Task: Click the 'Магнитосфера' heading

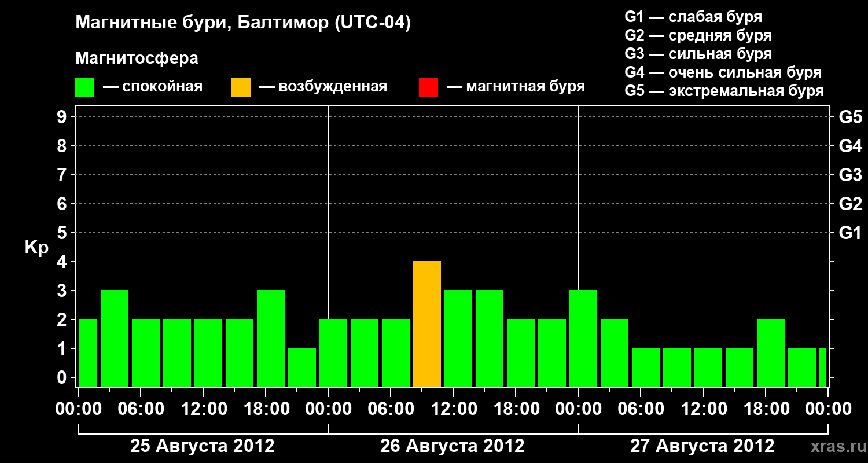Action: point(137,58)
